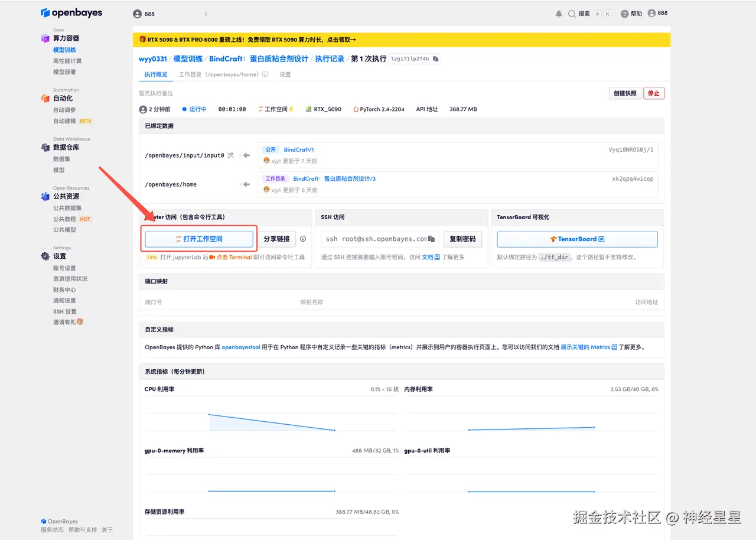Image resolution: width=756 pixels, height=540 pixels.
Task: Open 模型部署 in the sidebar
Action: [64, 72]
